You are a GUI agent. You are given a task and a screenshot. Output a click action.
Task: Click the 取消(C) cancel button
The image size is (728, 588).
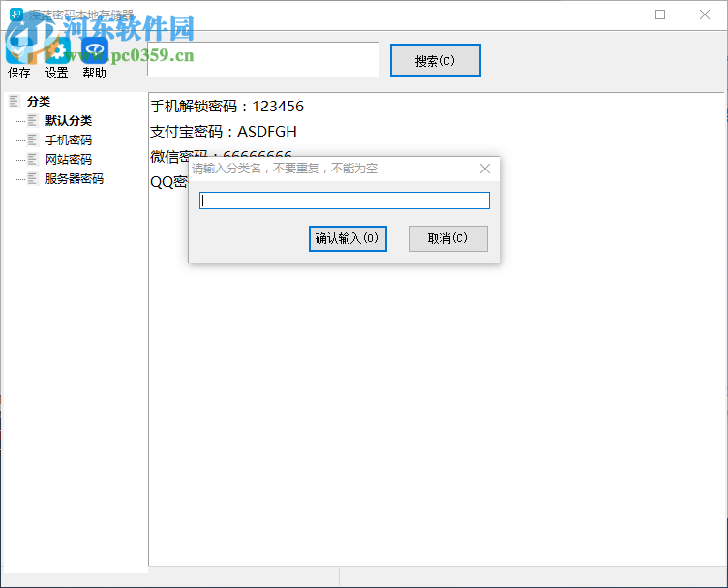click(x=448, y=238)
